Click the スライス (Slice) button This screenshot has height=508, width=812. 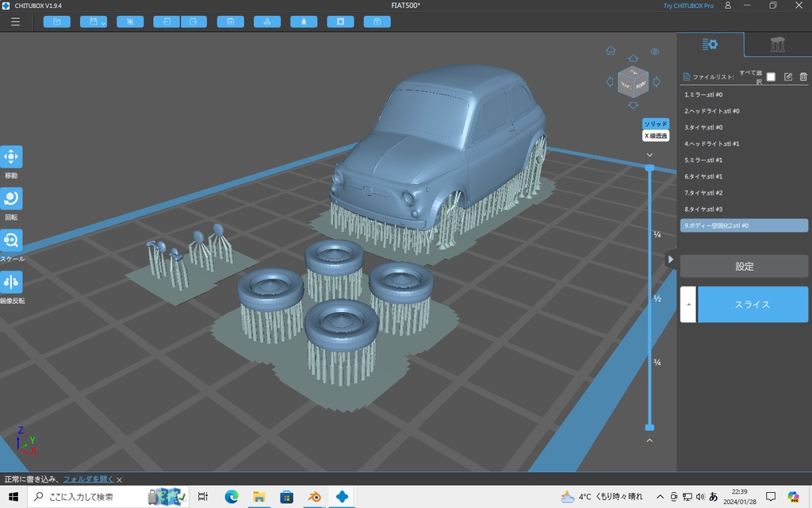[753, 305]
